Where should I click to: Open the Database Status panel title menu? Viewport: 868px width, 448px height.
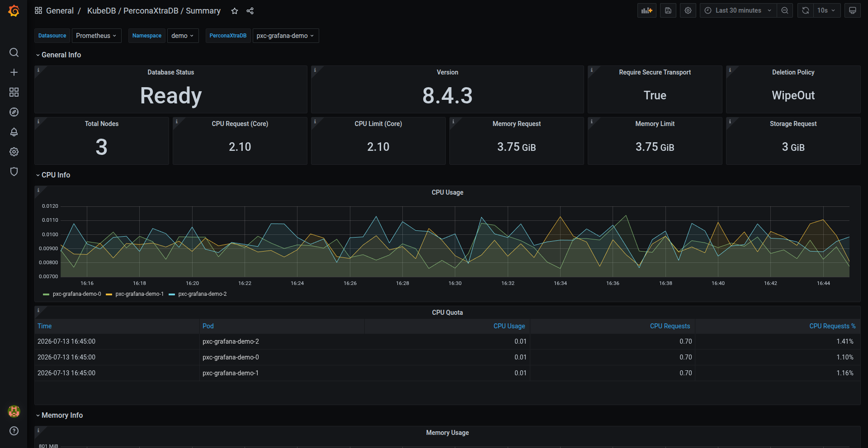[x=171, y=72]
